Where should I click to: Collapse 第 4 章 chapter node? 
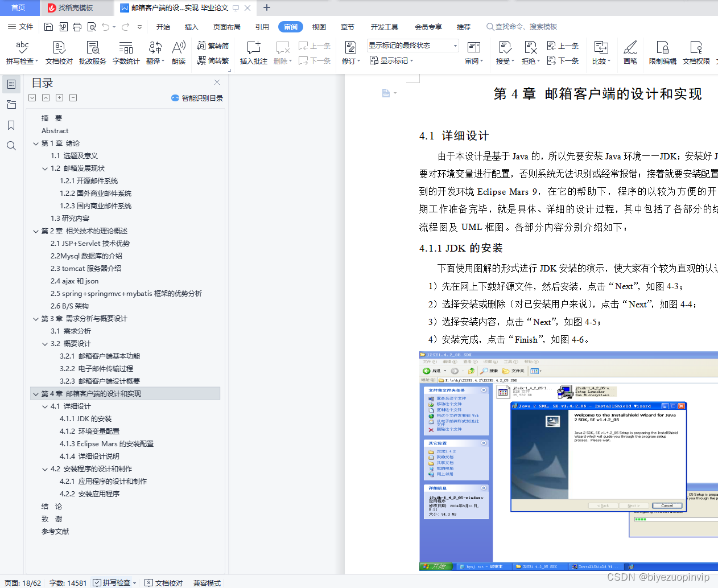(36, 394)
